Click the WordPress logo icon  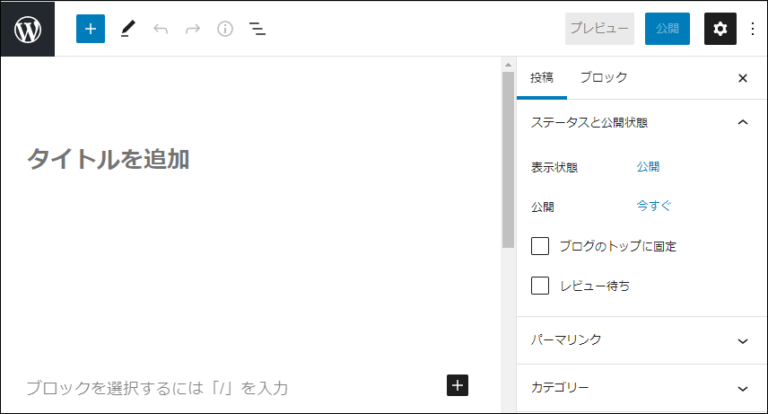click(28, 29)
